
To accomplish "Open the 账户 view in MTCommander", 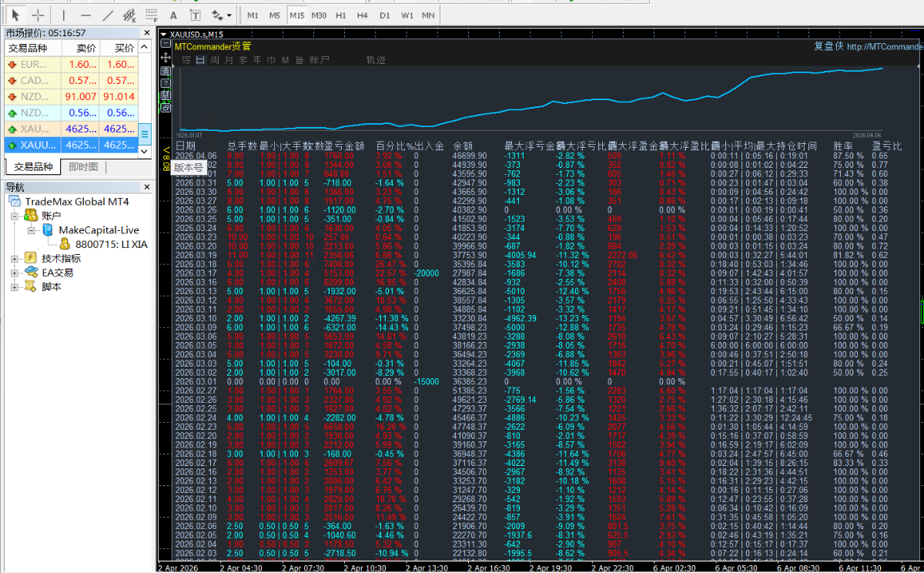I will click(x=320, y=60).
